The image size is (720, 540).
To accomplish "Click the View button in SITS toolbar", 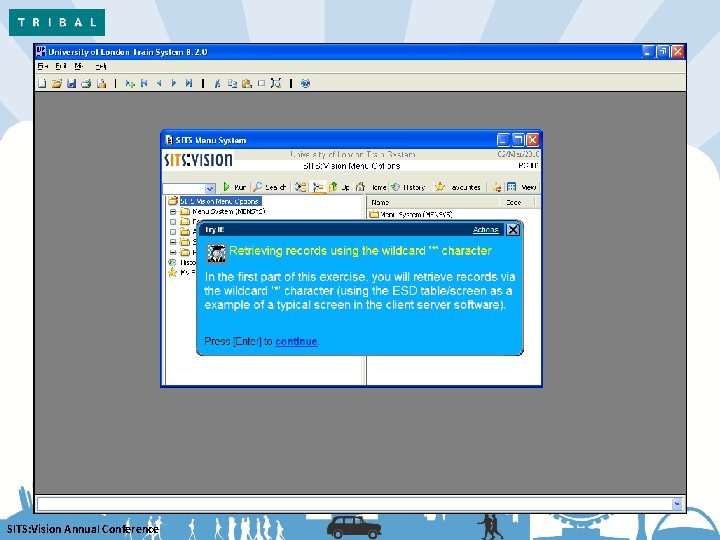I will 521,187.
